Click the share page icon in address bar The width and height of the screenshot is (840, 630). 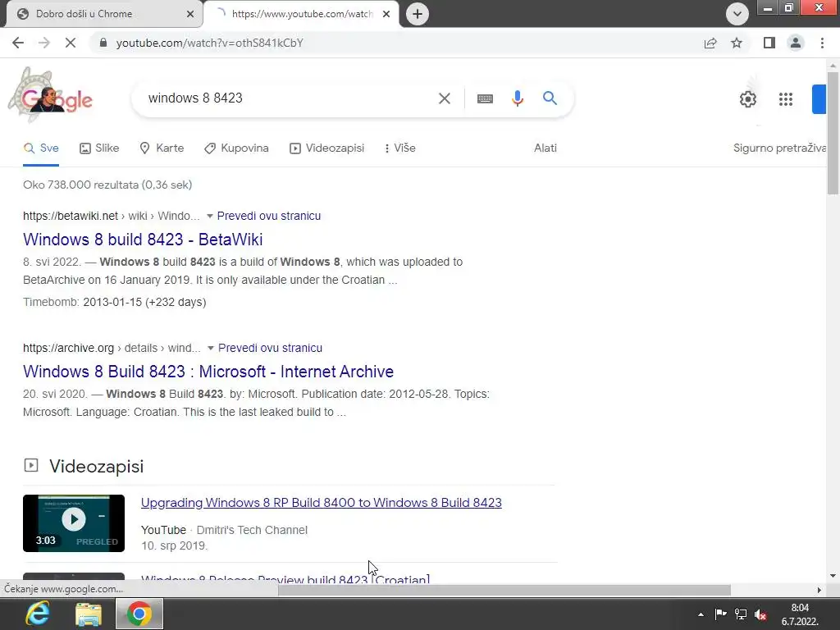tap(710, 43)
